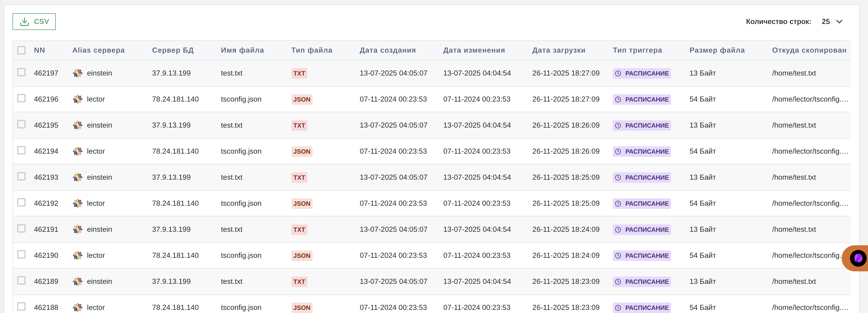Image resolution: width=868 pixels, height=313 pixels.
Task: Export the table with the CSV button
Action: 34,22
